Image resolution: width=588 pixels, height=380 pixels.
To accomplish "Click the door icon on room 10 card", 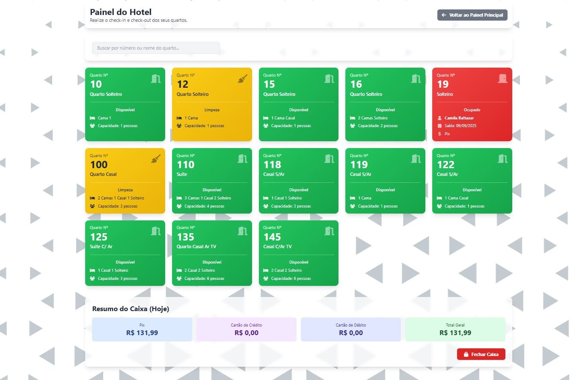I will click(x=156, y=79).
